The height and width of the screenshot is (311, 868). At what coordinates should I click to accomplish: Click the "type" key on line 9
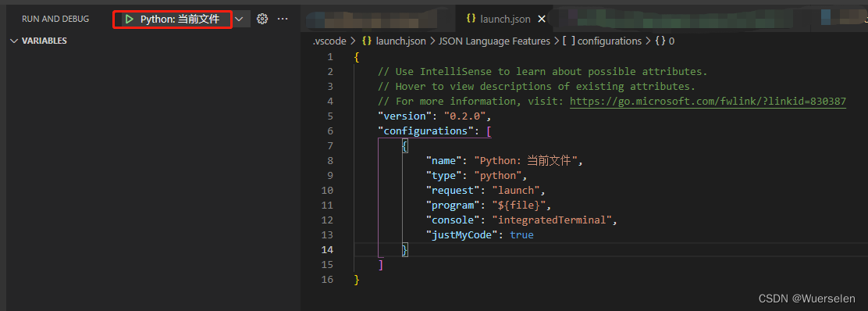444,176
